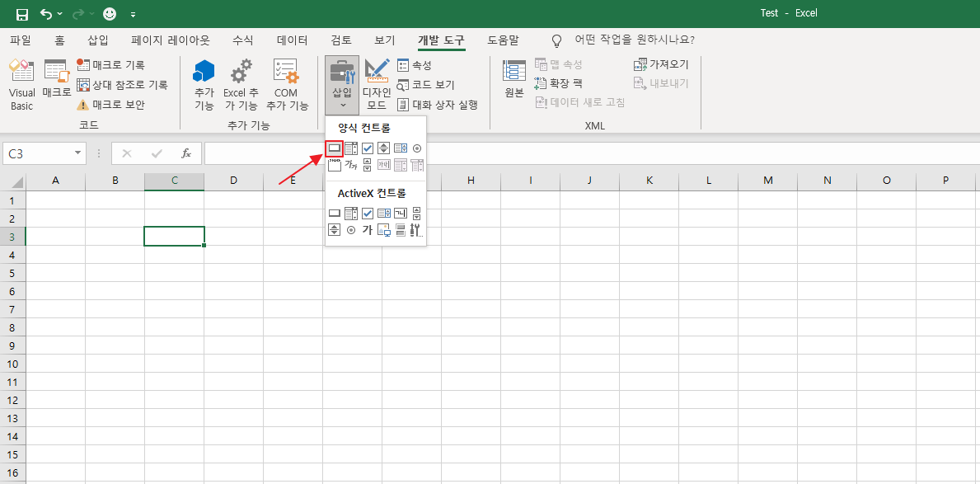Open ActiveX More Controls tools icon
980x484 pixels.
[x=417, y=229]
